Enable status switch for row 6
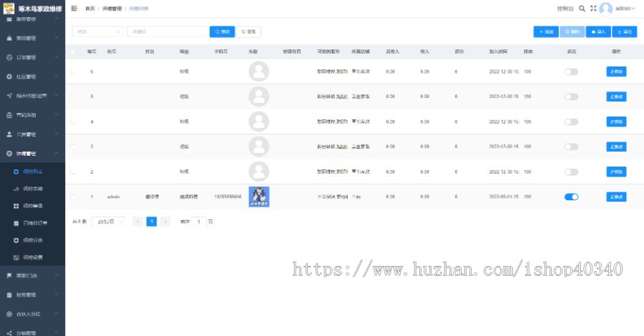Image resolution: width=644 pixels, height=336 pixels. click(571, 71)
